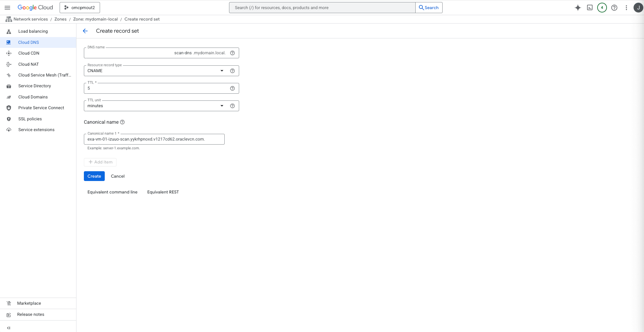The image size is (644, 332).
Task: Open the Gemini assistant
Action: pos(578,7)
